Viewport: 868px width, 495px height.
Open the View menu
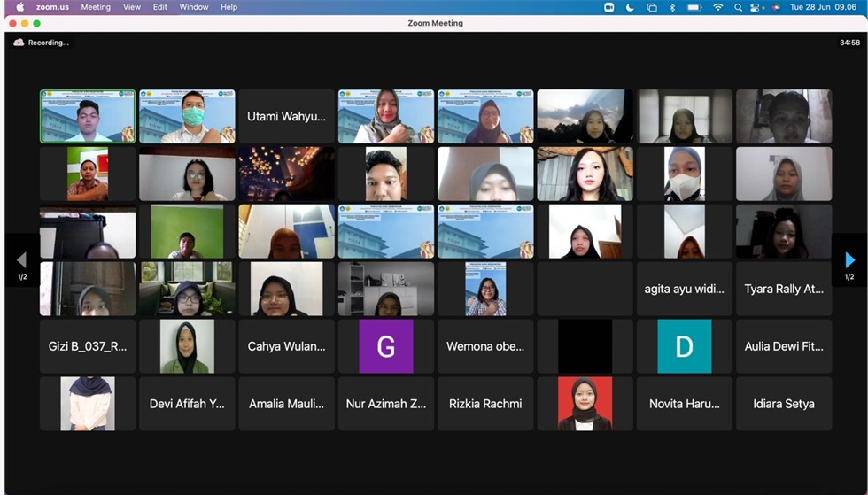pos(132,7)
